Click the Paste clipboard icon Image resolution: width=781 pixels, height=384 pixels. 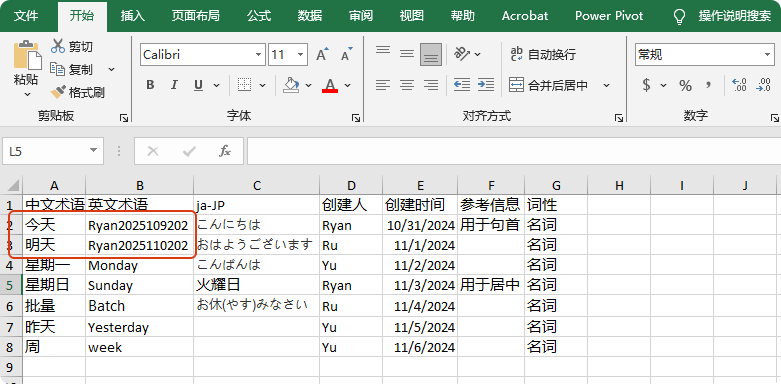point(27,54)
